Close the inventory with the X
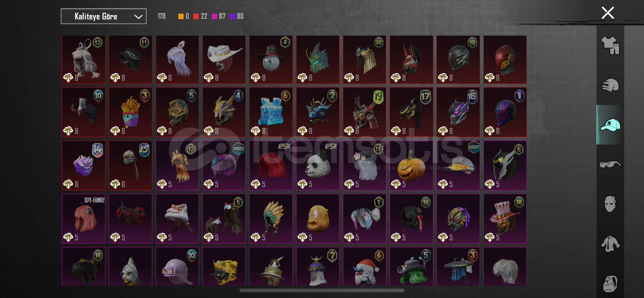 [x=608, y=13]
